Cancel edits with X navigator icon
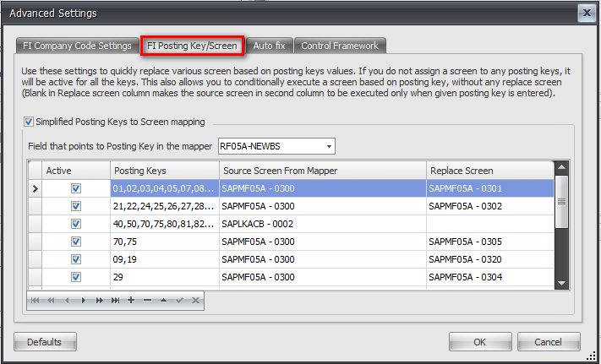Viewport: 601px width, 364px height. point(195,301)
